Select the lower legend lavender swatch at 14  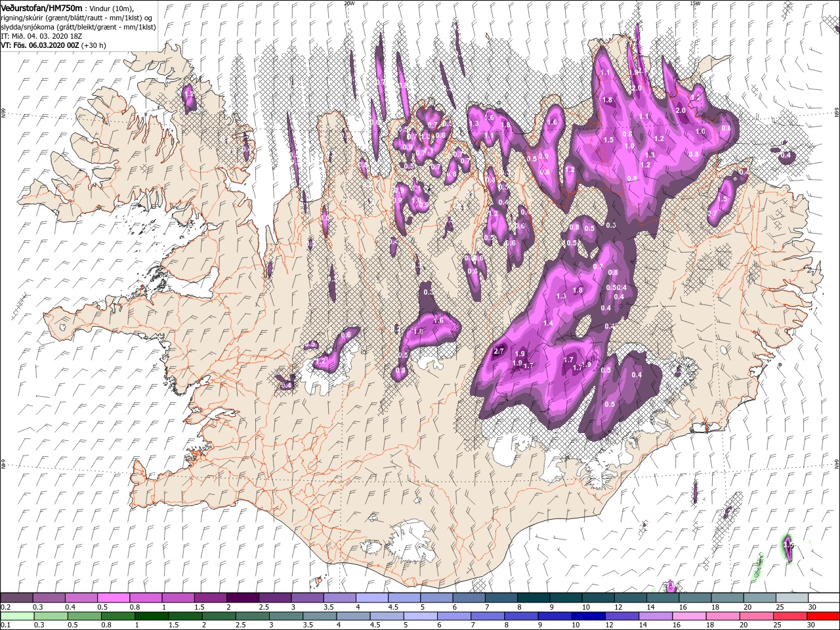(656, 616)
